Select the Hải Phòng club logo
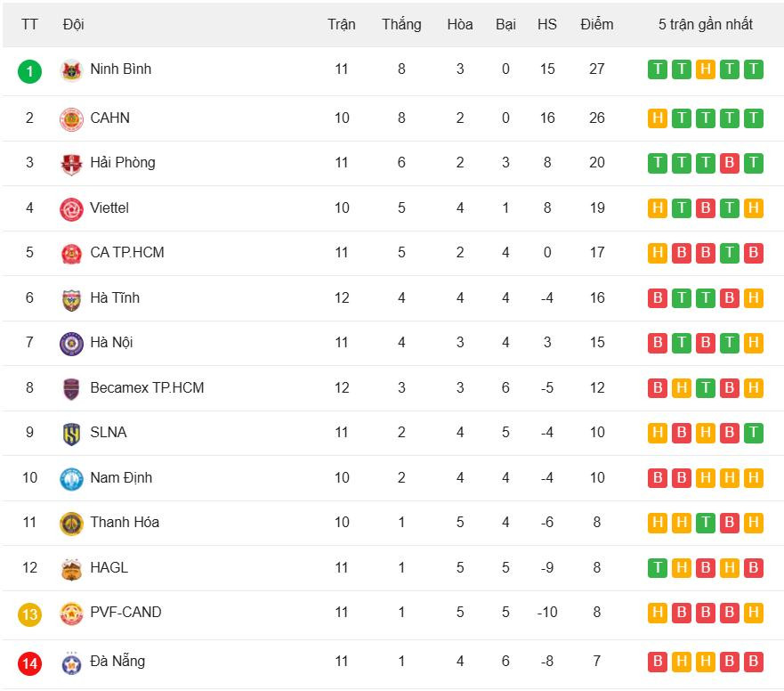Viewport: 784px width, 691px height. click(x=71, y=164)
